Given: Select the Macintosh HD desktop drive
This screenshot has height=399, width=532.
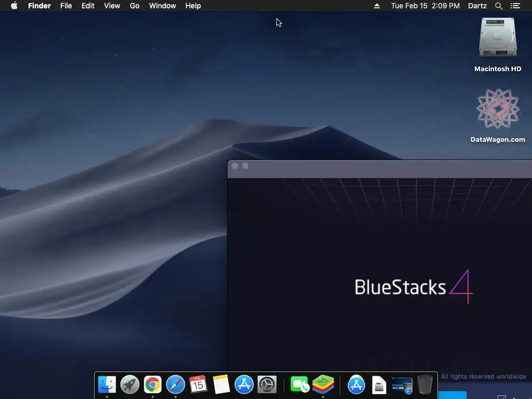Looking at the screenshot, I should click(x=498, y=45).
